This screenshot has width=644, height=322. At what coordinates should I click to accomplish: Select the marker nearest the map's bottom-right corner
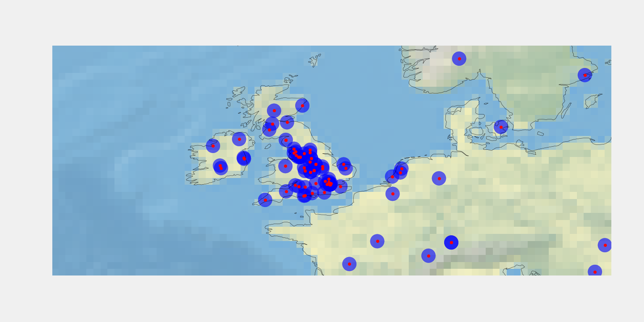[x=595, y=272]
